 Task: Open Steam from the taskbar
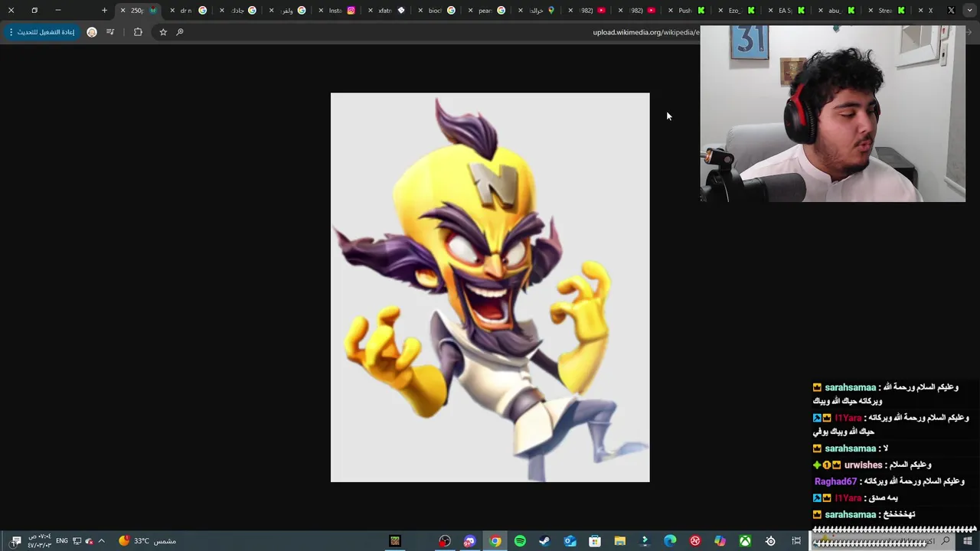coord(544,541)
